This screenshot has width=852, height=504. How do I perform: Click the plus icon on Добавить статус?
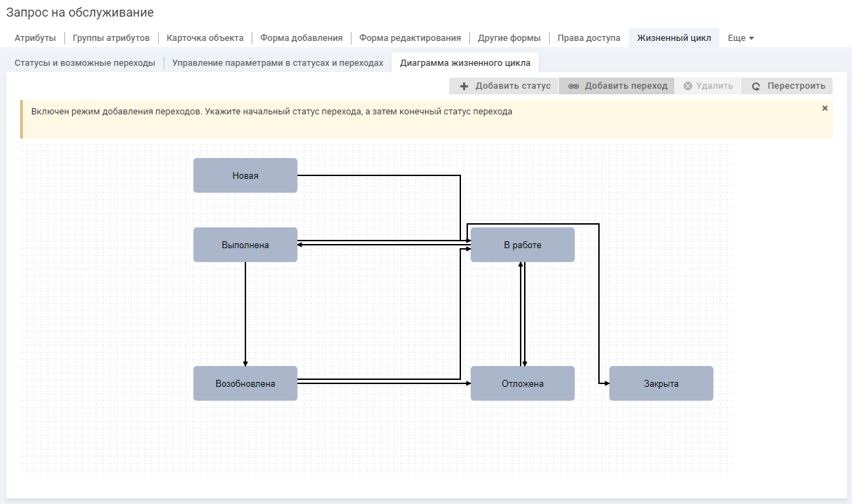point(464,87)
